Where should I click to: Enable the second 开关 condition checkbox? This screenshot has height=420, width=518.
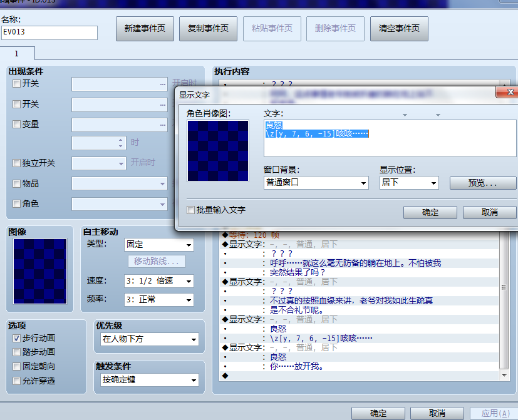16,105
